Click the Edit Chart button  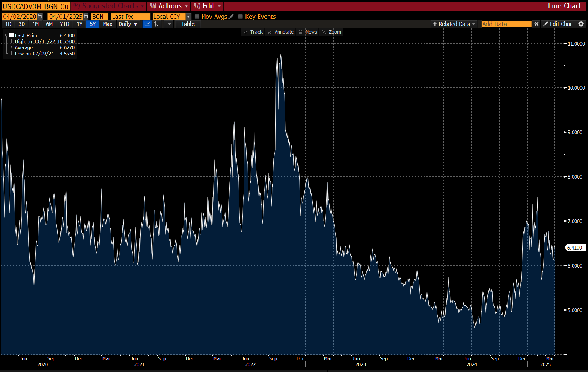[559, 24]
